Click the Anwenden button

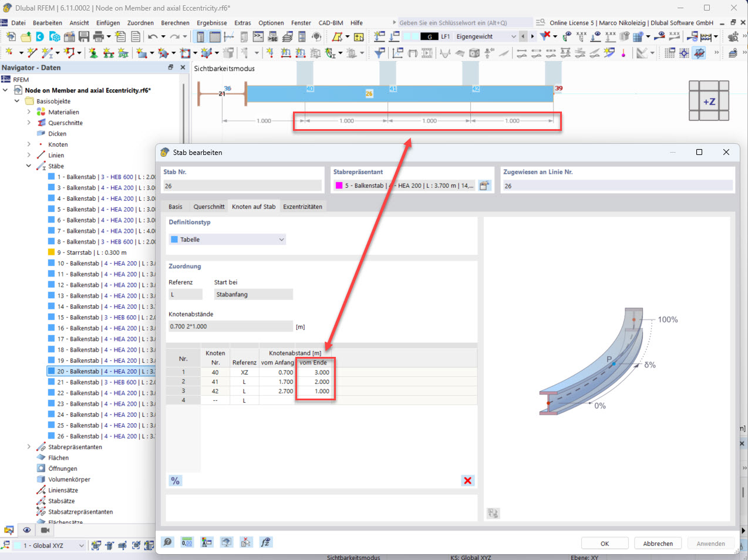pyautogui.click(x=710, y=543)
